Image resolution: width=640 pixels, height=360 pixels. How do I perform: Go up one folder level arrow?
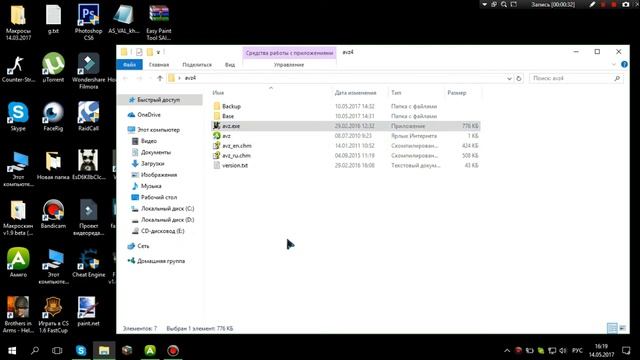160,78
